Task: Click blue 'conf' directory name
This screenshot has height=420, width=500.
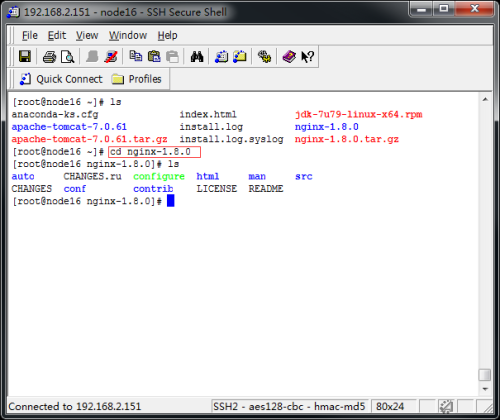Action: [x=75, y=189]
